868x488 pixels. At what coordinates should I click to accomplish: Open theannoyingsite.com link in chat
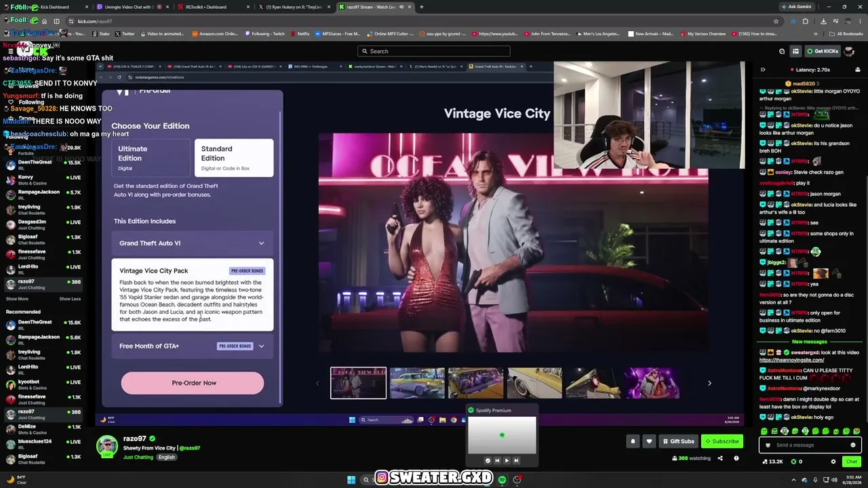tap(791, 360)
